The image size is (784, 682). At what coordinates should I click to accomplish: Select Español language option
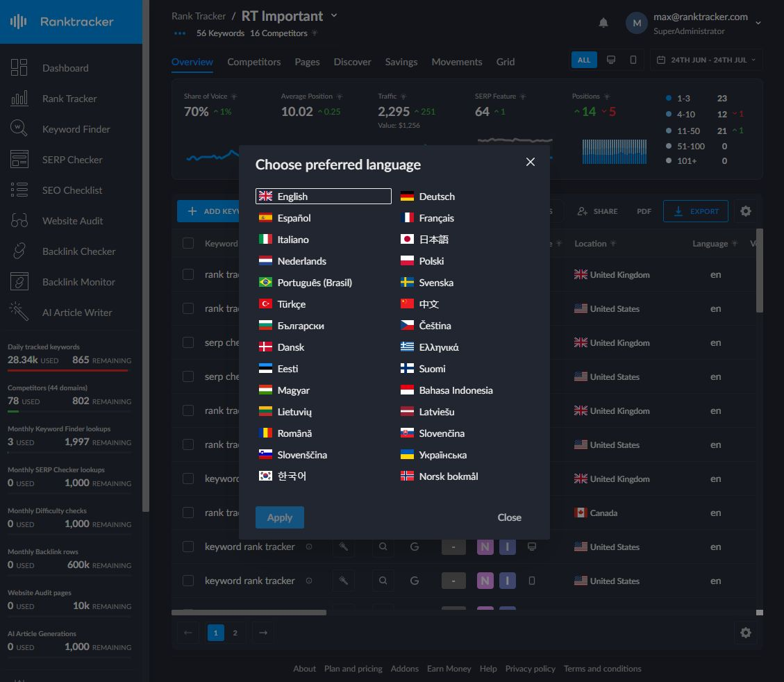[x=285, y=218]
